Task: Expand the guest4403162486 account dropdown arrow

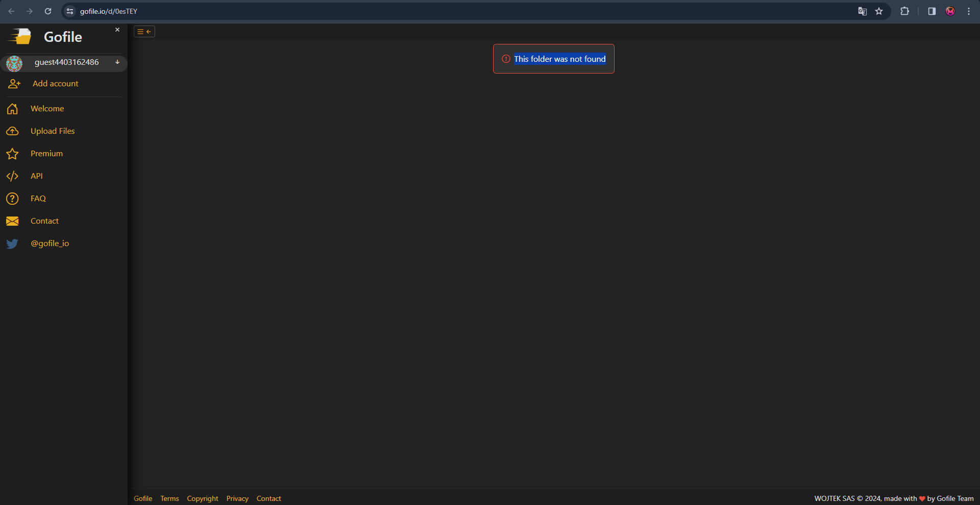Action: tap(117, 62)
